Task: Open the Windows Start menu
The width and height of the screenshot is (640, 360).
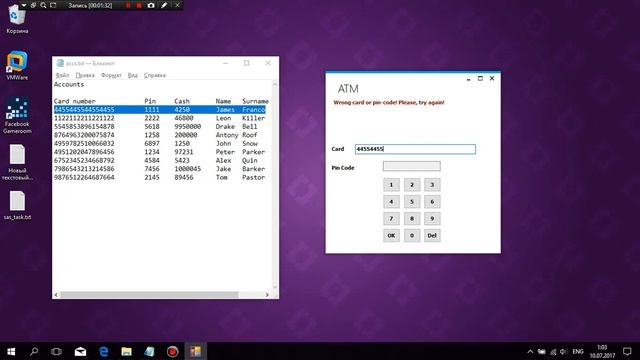Action: coord(11,351)
